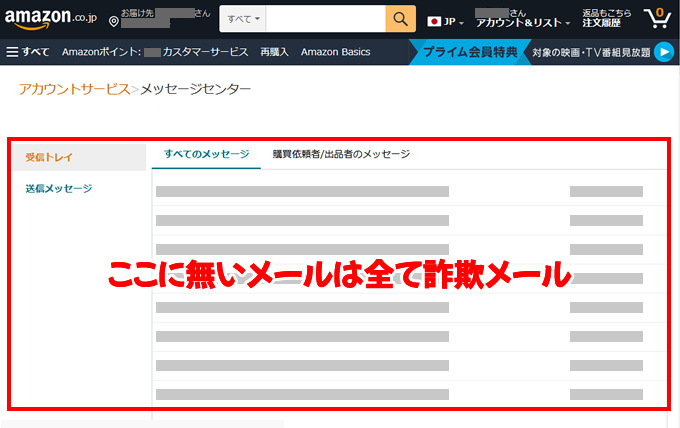The image size is (680, 428).
Task: Click the Amazon.co.jp logo
Action: (50, 19)
